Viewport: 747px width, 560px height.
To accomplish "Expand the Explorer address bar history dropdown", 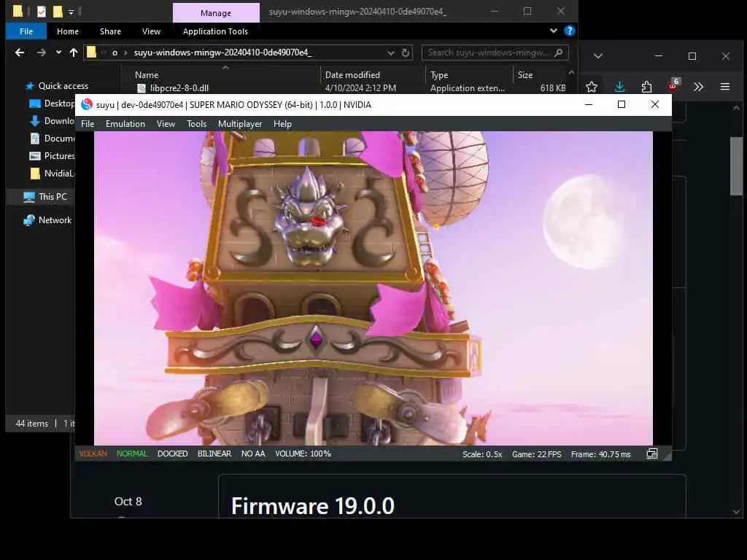I will 391,52.
